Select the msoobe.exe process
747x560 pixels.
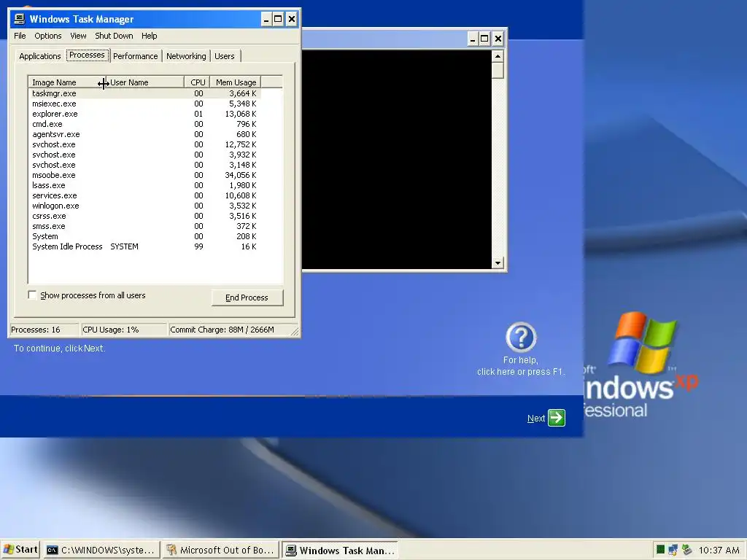tap(145, 175)
